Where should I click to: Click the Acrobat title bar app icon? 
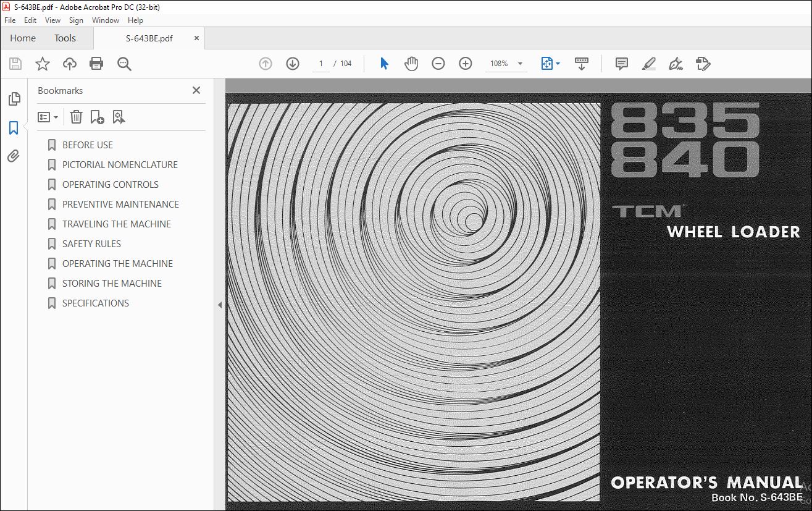pyautogui.click(x=7, y=6)
